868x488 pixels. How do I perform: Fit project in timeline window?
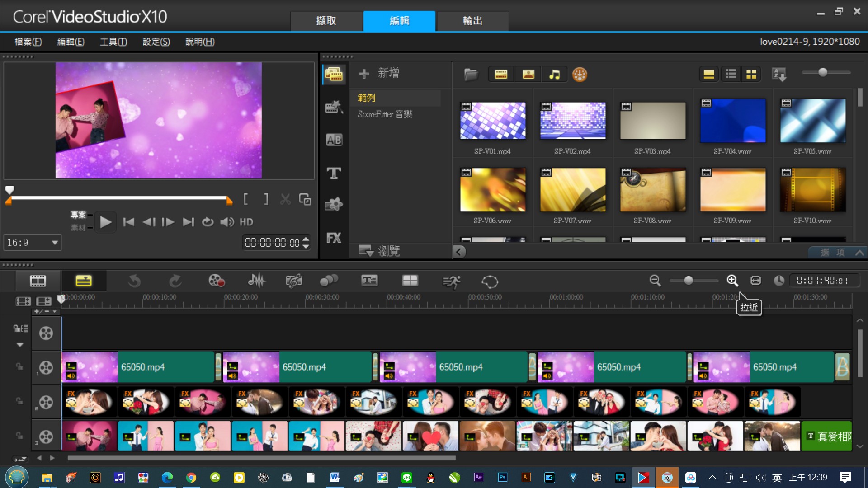tap(755, 281)
